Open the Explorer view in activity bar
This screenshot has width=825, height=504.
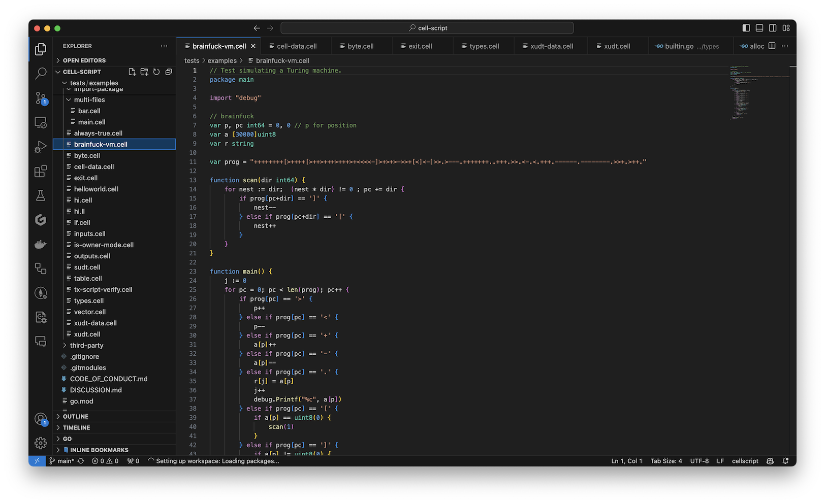(x=41, y=49)
